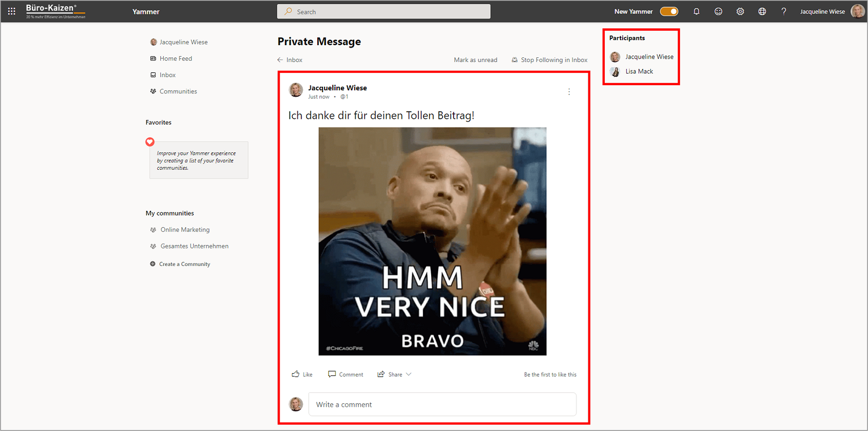Expand the Share dropdown chevron
The height and width of the screenshot is (431, 868).
click(409, 374)
